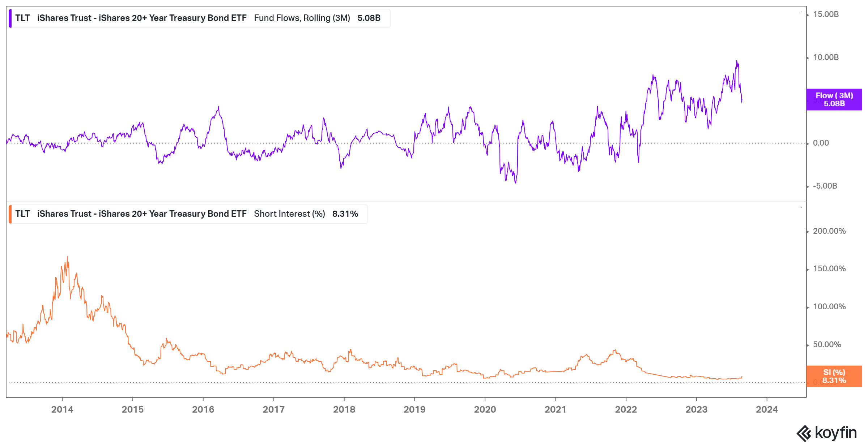868x448 pixels.
Task: Select TLT ticker in Fund Flows legend
Action: click(22, 18)
